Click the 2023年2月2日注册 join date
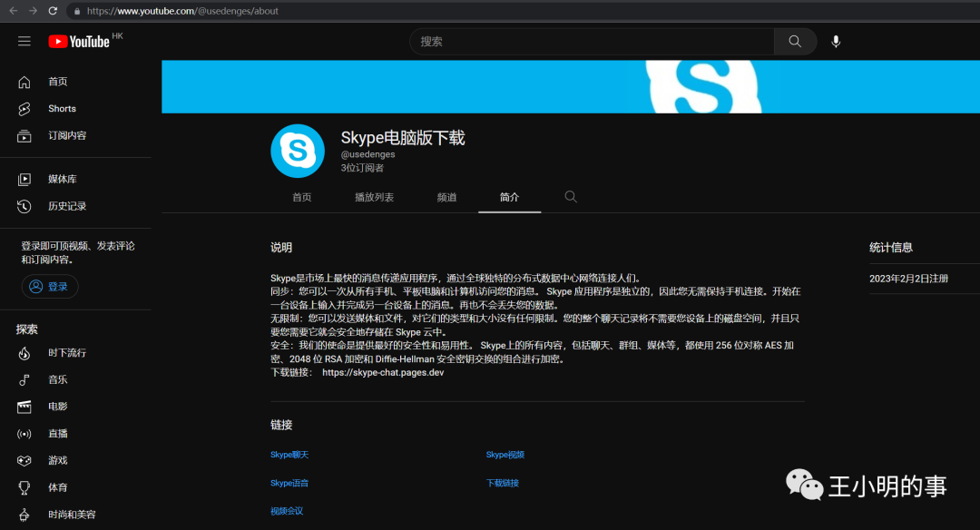980x530 pixels. (908, 279)
